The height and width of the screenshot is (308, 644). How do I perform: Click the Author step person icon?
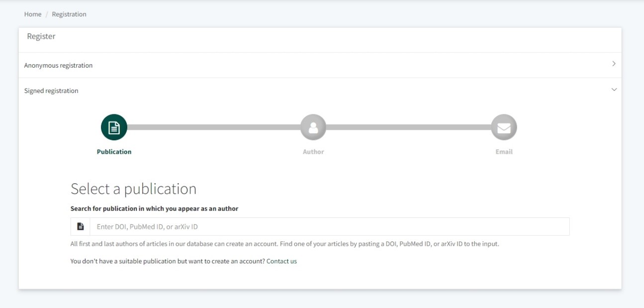point(313,128)
